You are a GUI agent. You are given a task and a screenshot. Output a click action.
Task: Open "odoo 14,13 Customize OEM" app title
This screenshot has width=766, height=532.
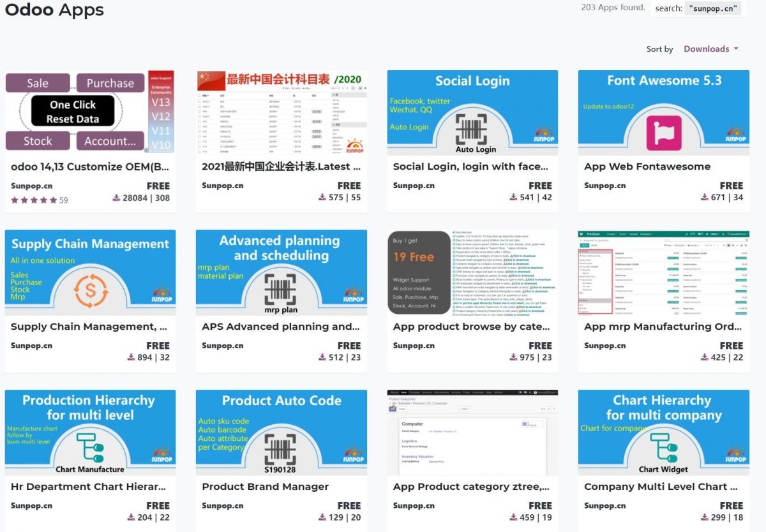click(90, 166)
